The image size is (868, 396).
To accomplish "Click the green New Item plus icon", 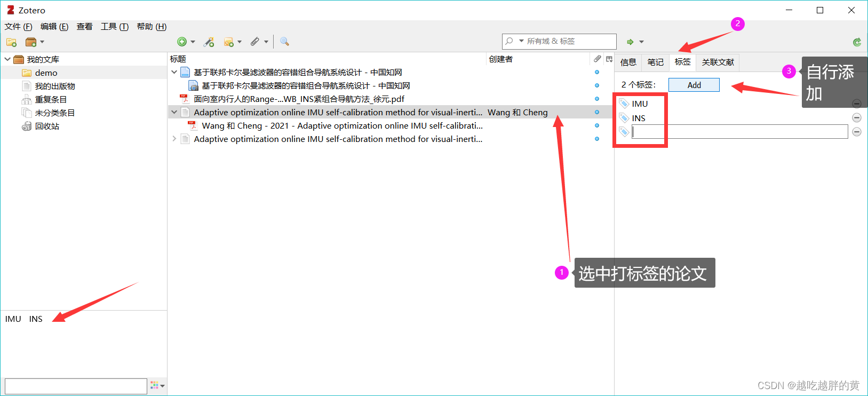I will 182,42.
